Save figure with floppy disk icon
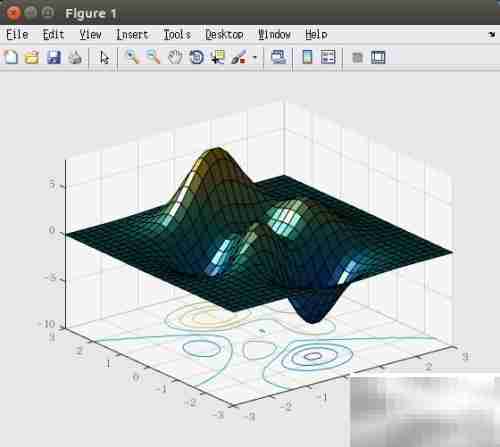This screenshot has height=447, width=500. (54, 57)
